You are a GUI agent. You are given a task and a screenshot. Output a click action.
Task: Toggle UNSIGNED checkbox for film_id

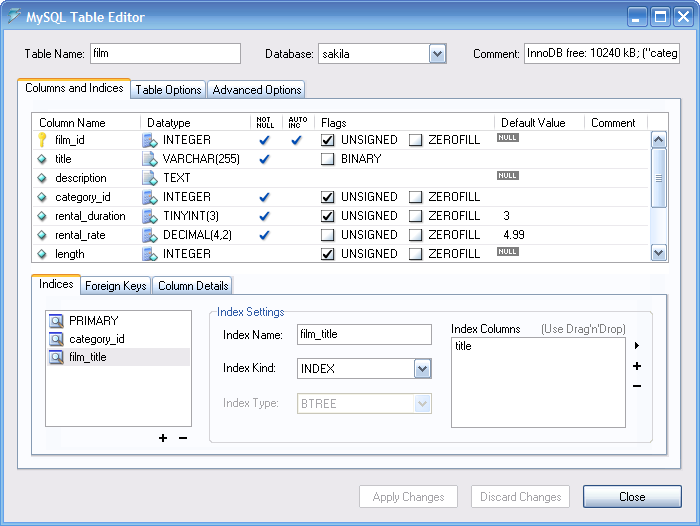coord(327,140)
